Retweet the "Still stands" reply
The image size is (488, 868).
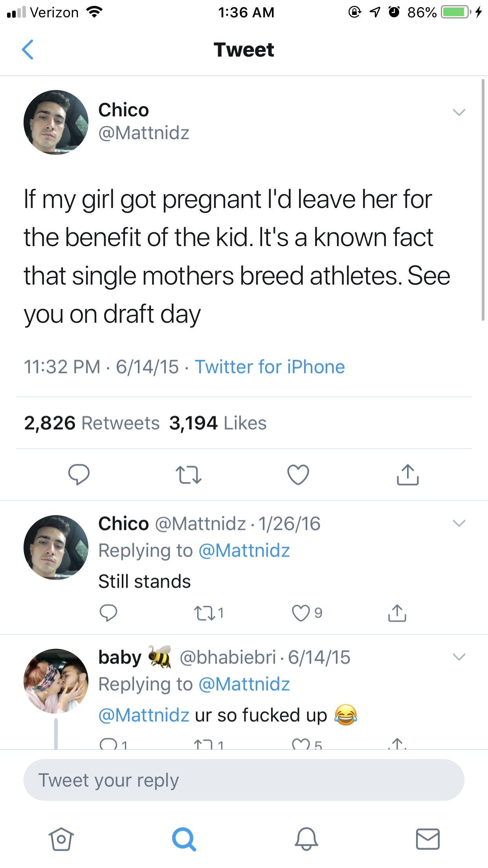[205, 613]
